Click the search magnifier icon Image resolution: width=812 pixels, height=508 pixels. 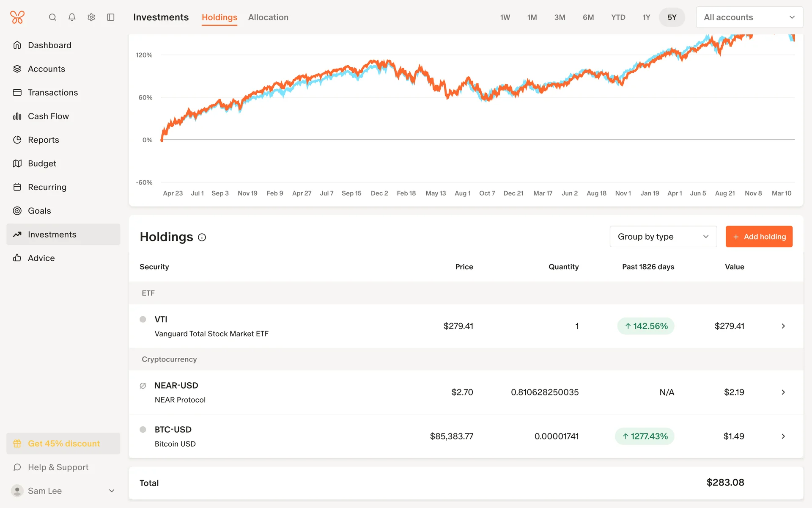tap(52, 17)
